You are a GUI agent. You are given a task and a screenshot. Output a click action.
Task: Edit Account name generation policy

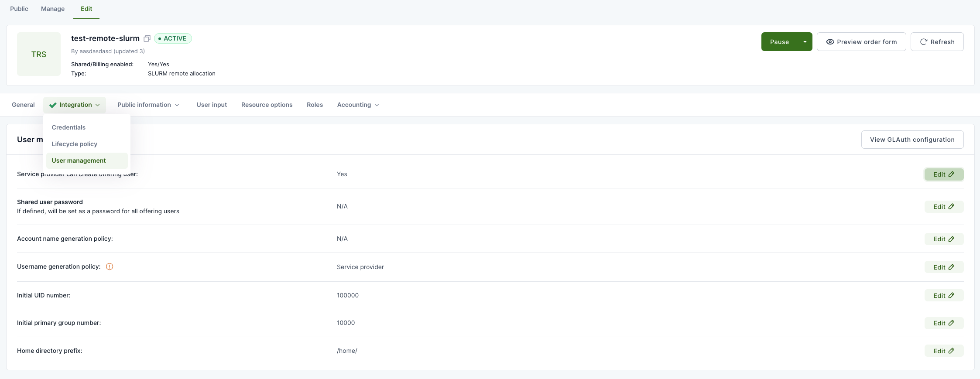pos(943,239)
